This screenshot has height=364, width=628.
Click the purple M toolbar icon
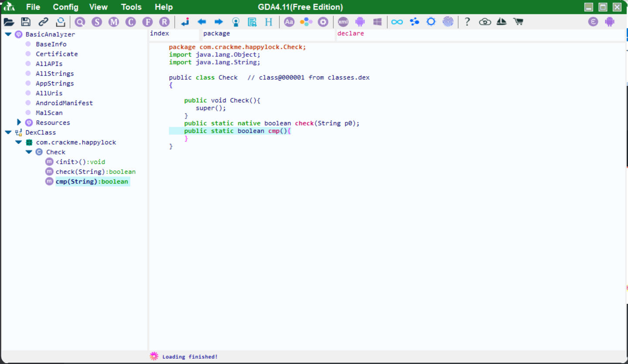114,22
